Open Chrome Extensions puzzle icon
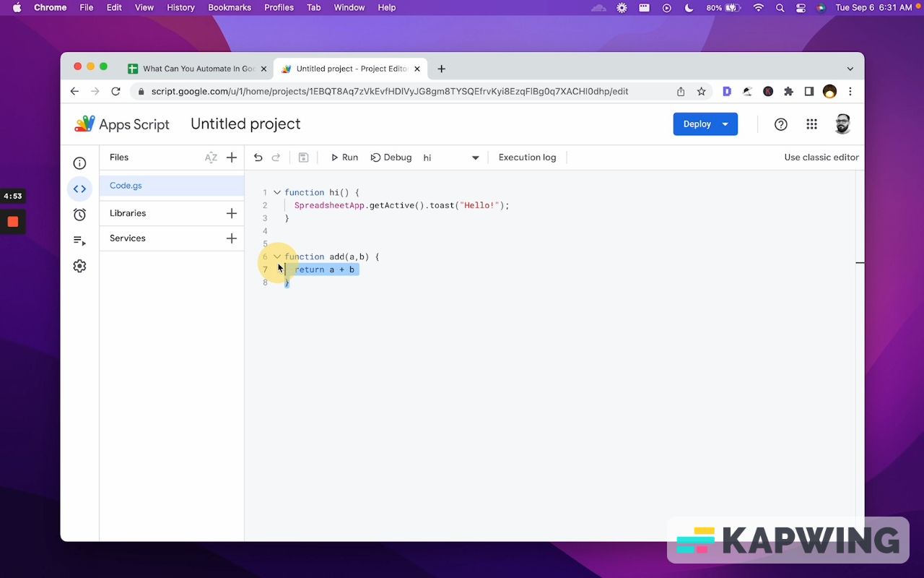 tap(788, 91)
